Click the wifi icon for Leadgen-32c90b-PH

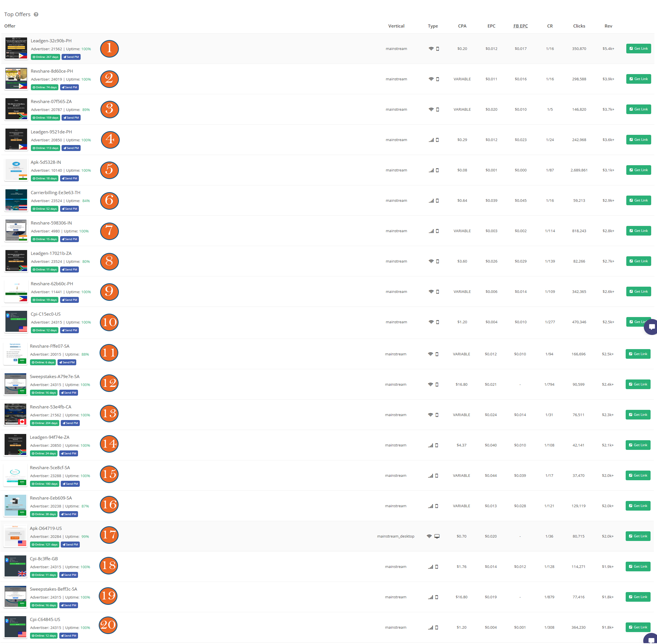pos(431,49)
